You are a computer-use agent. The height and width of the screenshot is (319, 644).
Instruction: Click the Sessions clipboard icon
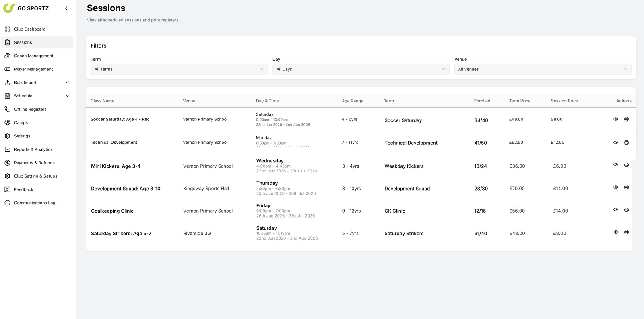[x=7, y=42]
